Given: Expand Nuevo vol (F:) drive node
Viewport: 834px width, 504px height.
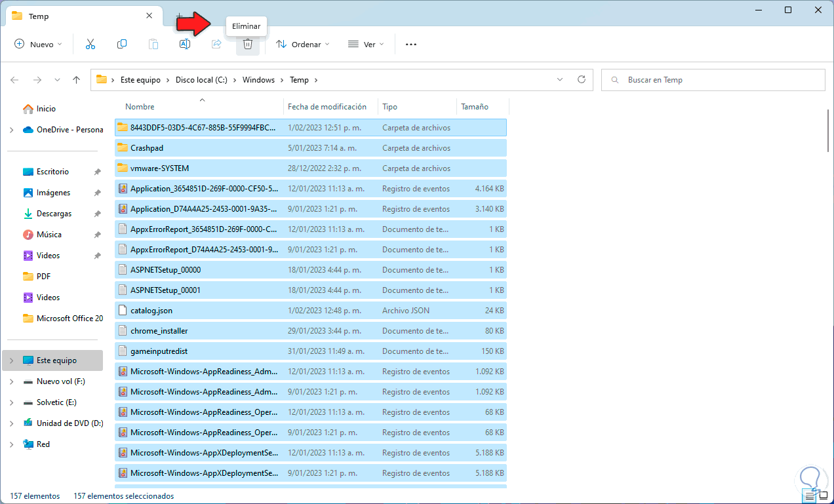Looking at the screenshot, I should [x=11, y=381].
